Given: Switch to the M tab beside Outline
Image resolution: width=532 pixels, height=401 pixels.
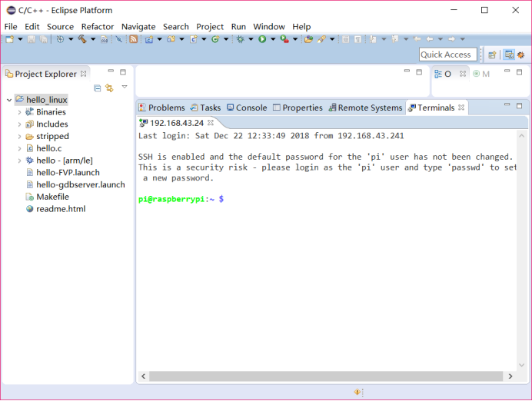Looking at the screenshot, I should [481, 74].
